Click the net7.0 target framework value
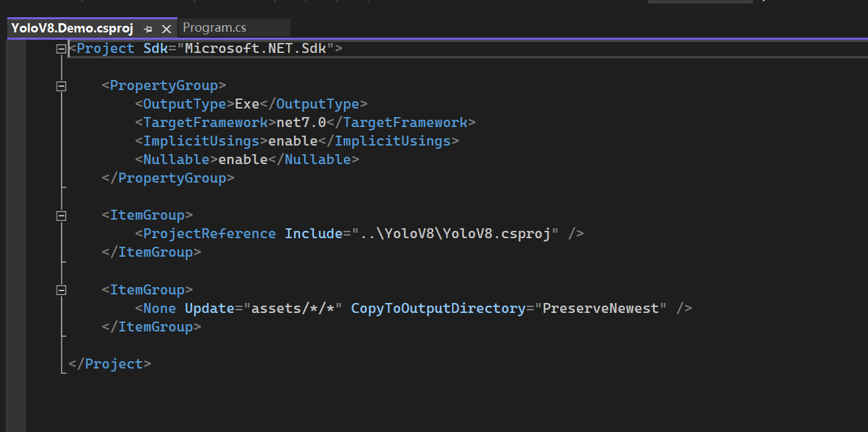Screen dimensions: 868x432 (x=301, y=122)
